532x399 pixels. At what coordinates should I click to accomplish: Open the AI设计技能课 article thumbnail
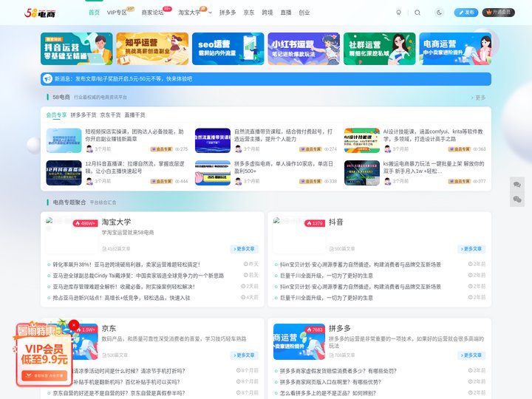pyautogui.click(x=361, y=140)
